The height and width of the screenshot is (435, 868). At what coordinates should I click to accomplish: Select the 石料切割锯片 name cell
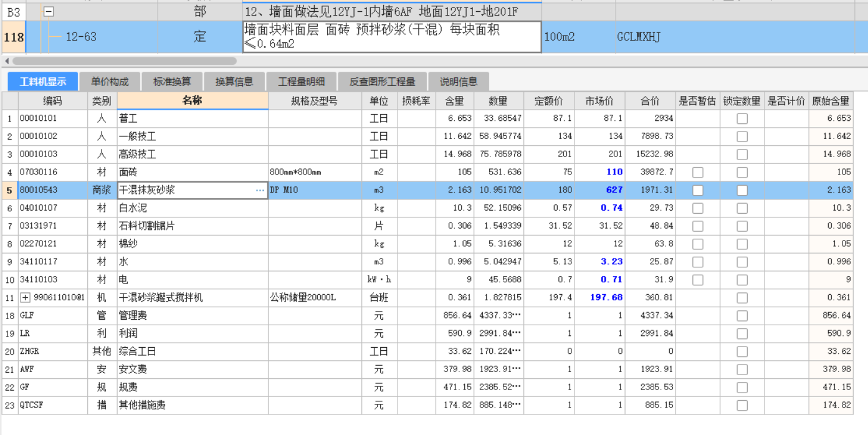[193, 226]
